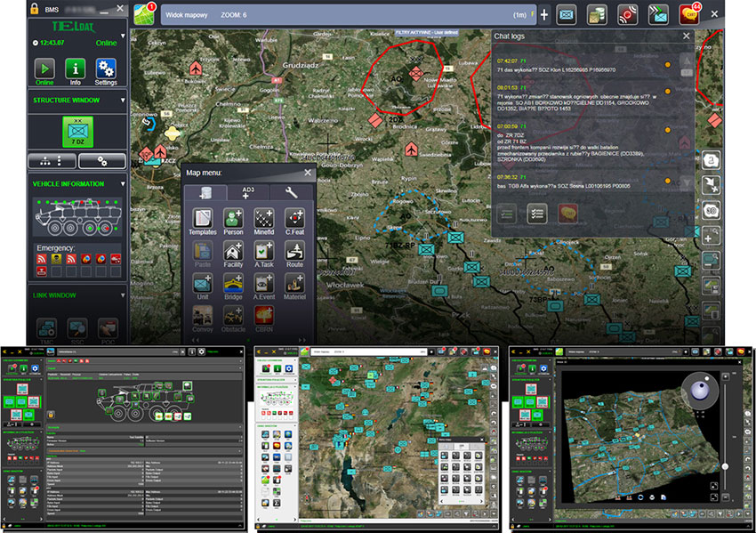Add a Bridge from Map menu
Image resolution: width=756 pixels, height=533 pixels.
pyautogui.click(x=233, y=287)
